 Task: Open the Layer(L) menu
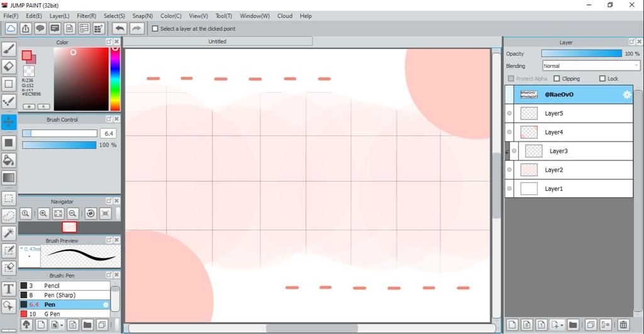(x=59, y=16)
